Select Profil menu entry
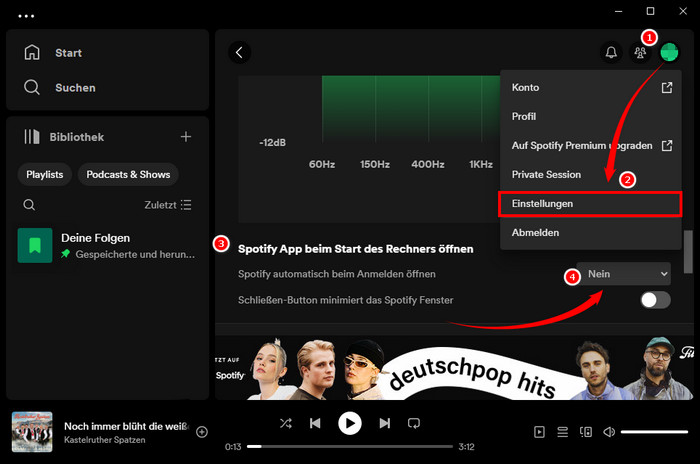Screen dimensions: 700x464 click(x=591, y=117)
